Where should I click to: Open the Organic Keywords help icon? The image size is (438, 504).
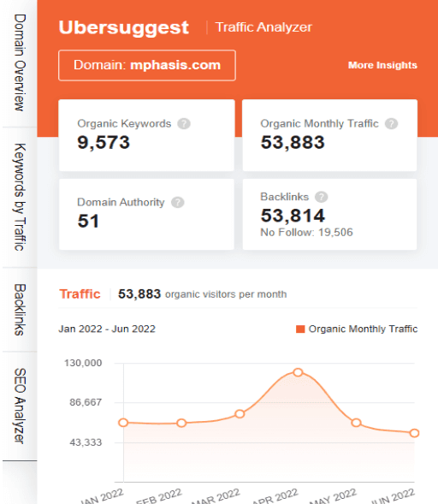pos(184,124)
